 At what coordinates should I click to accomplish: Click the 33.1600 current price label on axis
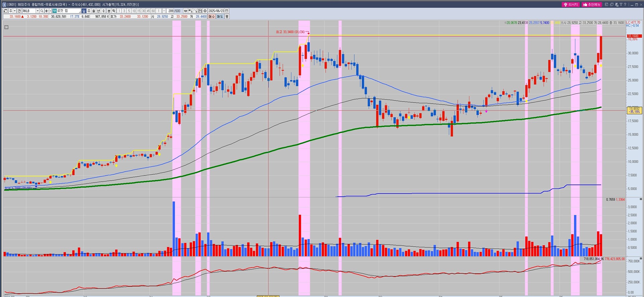(634, 36)
